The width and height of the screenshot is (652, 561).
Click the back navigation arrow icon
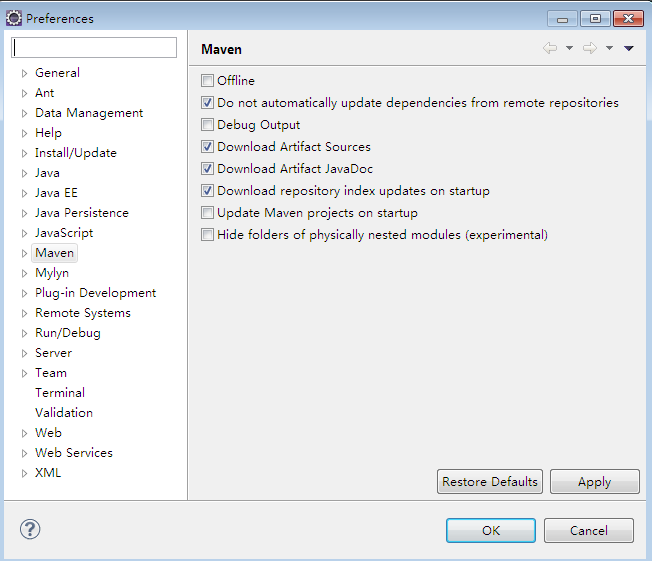tap(550, 48)
